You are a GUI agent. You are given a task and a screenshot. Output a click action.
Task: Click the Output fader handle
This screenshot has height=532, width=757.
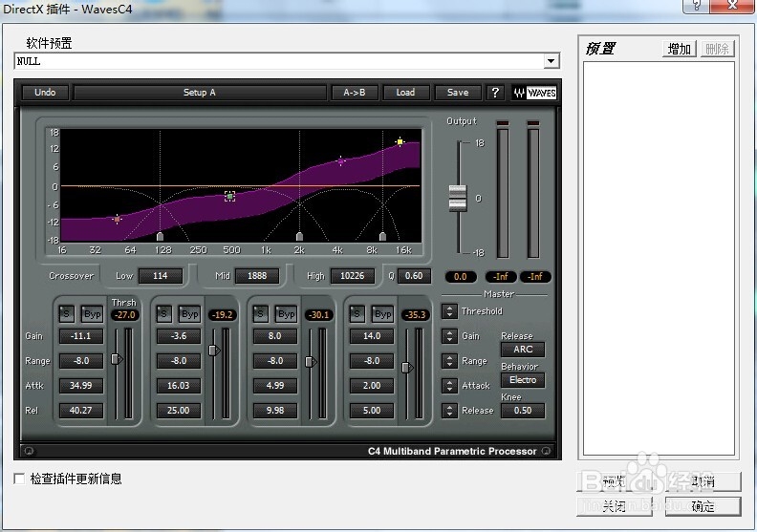tap(458, 199)
